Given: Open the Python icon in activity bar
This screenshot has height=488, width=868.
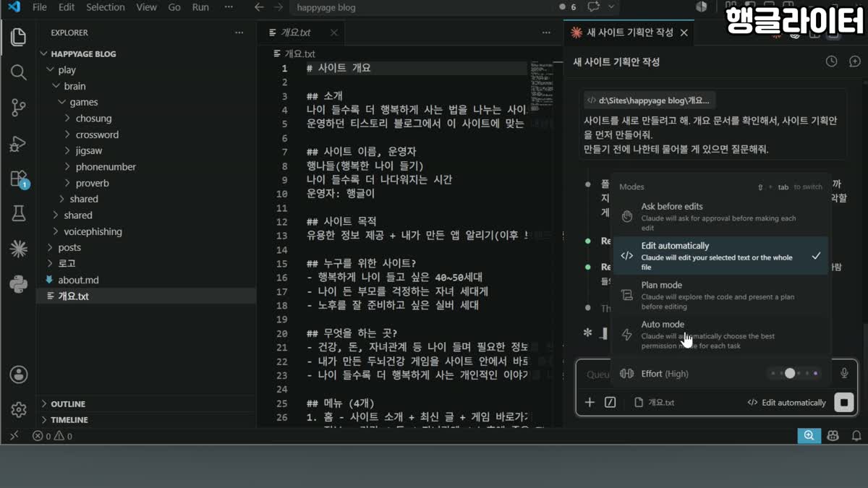Looking at the screenshot, I should click(18, 284).
